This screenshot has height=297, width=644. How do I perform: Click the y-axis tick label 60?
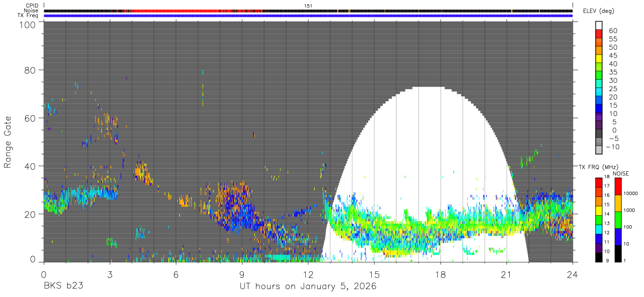30,118
